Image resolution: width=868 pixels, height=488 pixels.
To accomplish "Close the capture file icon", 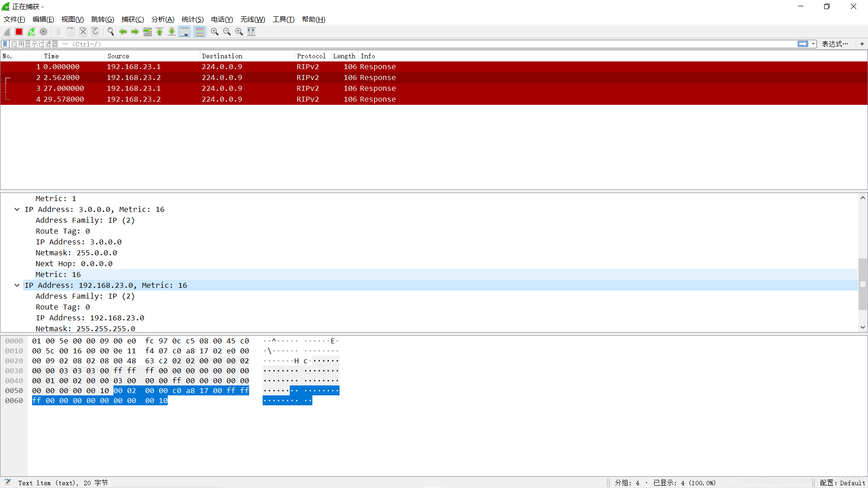I will click(83, 32).
